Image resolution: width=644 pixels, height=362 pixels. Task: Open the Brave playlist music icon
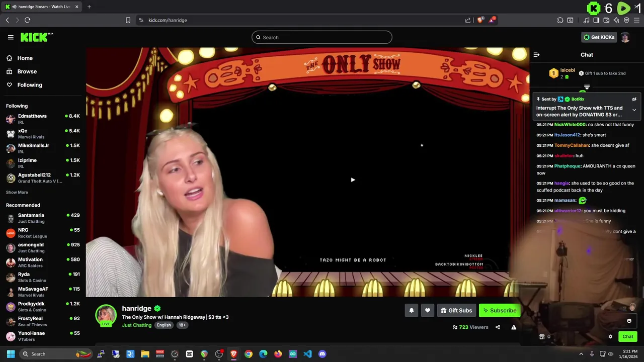(x=586, y=20)
